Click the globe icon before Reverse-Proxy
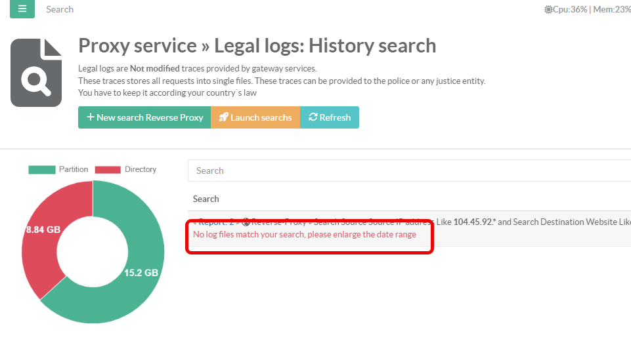 coord(246,222)
